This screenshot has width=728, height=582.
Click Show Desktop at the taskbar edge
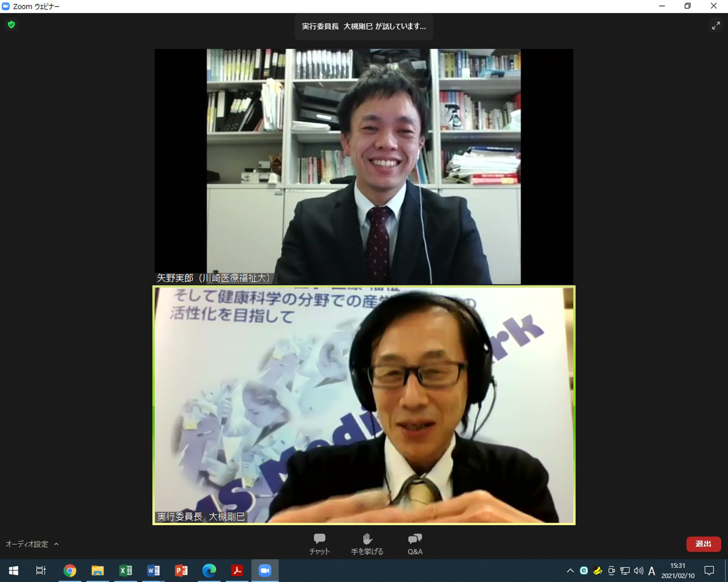coord(726,570)
